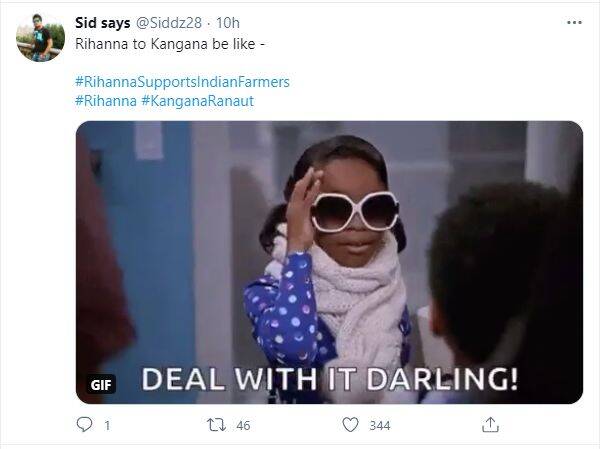Click the reply speech bubble icon
Screen dimensions: 603x449
[x=85, y=425]
